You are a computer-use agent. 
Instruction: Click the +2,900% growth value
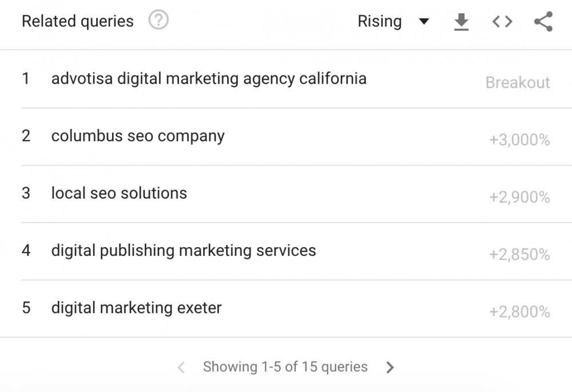[519, 197]
